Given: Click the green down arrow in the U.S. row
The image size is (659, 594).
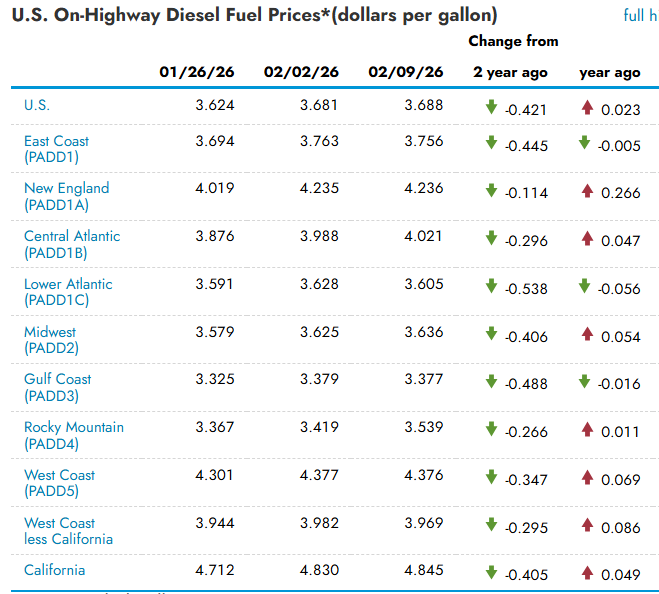Looking at the screenshot, I should coord(491,107).
